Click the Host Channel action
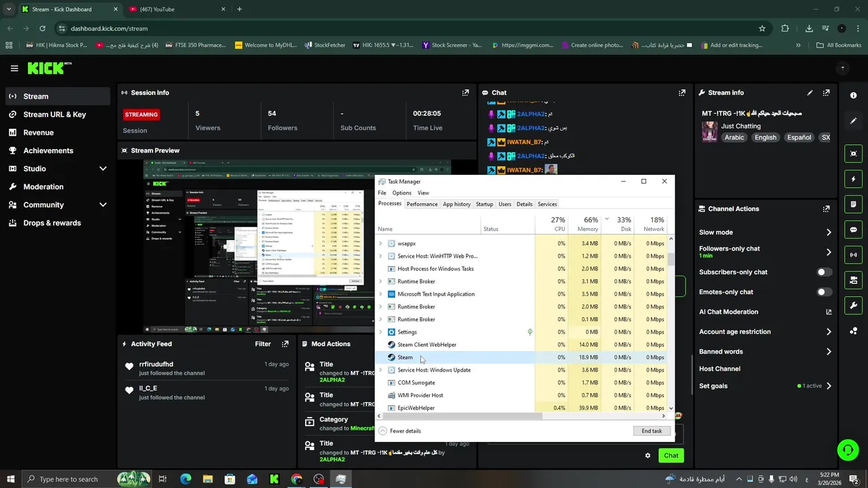Viewport: 868px width, 488px height. [719, 369]
